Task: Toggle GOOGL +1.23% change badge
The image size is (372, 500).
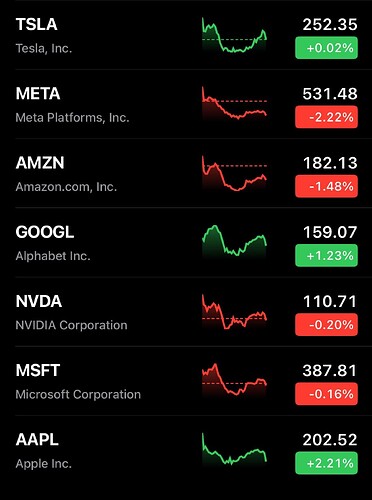Action: tap(326, 256)
